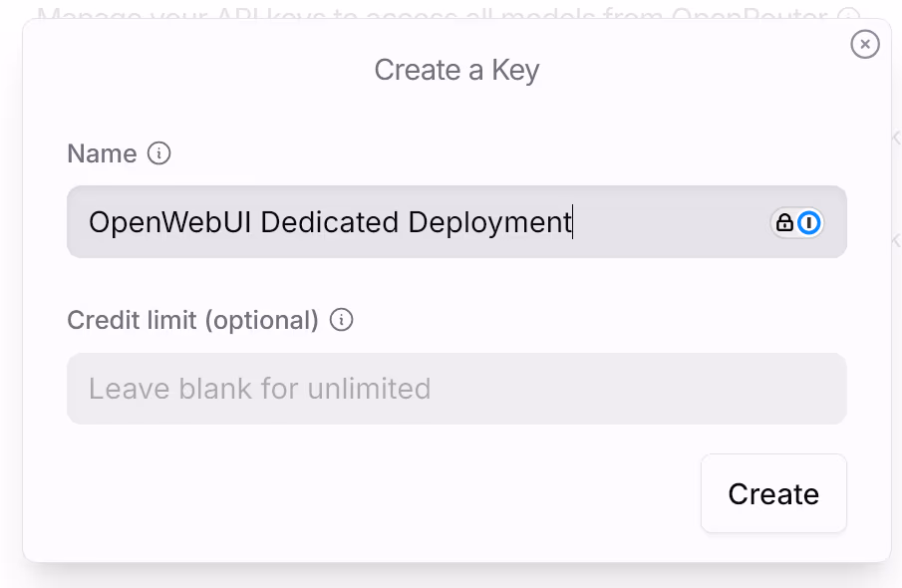Viewport: 902px width, 588px height.
Task: Click upper chevron at dialog's right edge
Action: point(896,139)
